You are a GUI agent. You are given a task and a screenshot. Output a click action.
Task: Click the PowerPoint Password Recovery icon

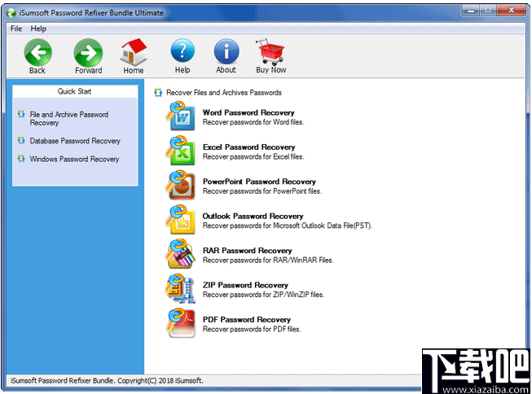181,186
